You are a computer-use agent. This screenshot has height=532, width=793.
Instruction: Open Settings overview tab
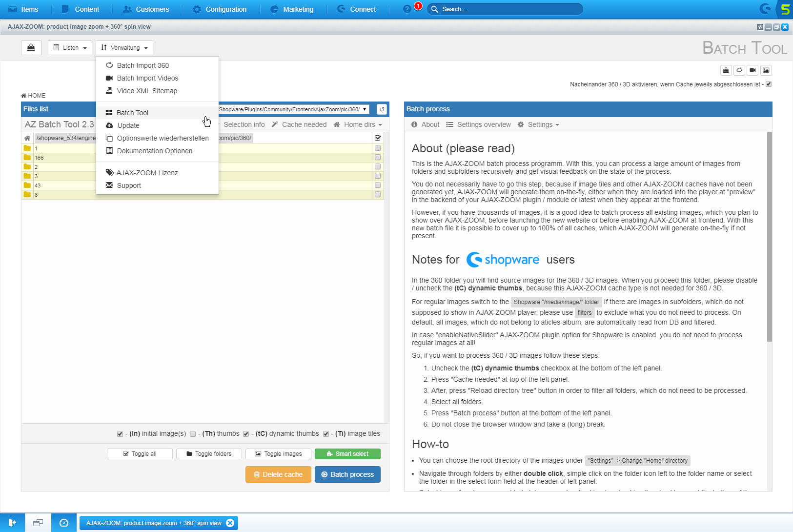[x=478, y=125]
